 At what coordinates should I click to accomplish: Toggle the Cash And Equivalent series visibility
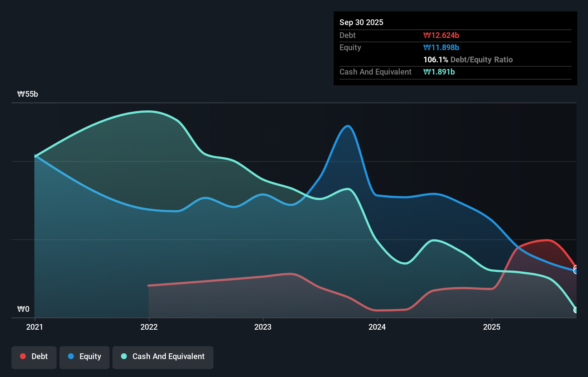click(163, 357)
